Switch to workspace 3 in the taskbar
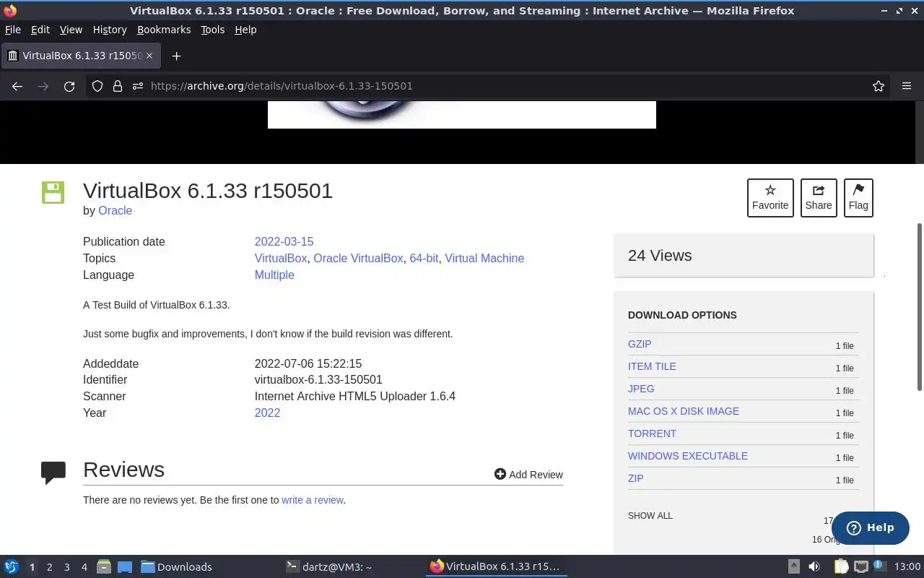The width and height of the screenshot is (924, 578). click(x=66, y=567)
